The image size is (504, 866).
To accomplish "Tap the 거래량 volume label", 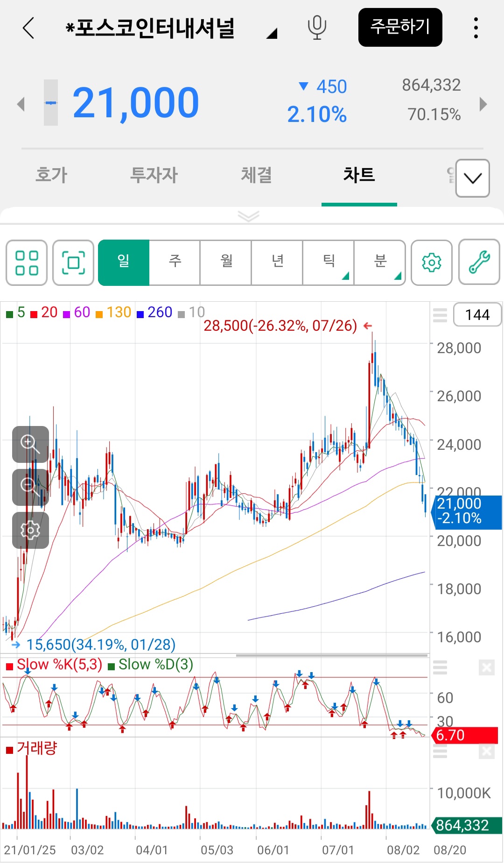I will coord(32,748).
